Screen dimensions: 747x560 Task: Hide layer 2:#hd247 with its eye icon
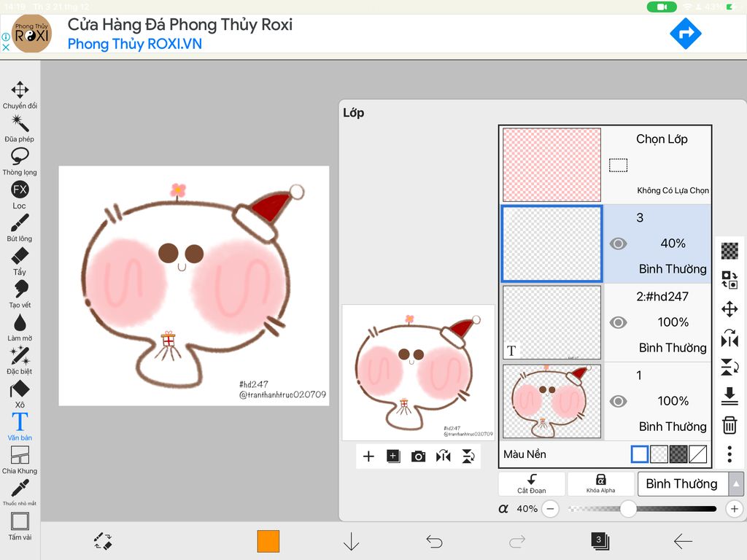tap(618, 322)
